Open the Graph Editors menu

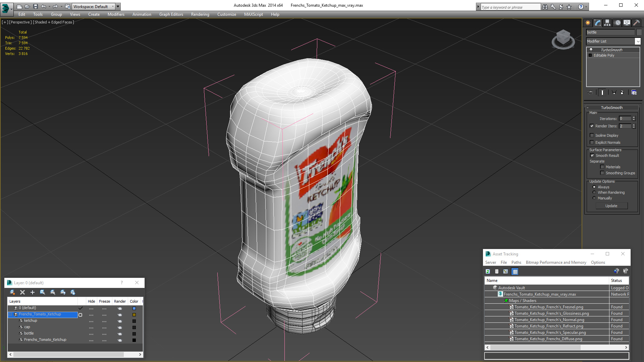[171, 14]
